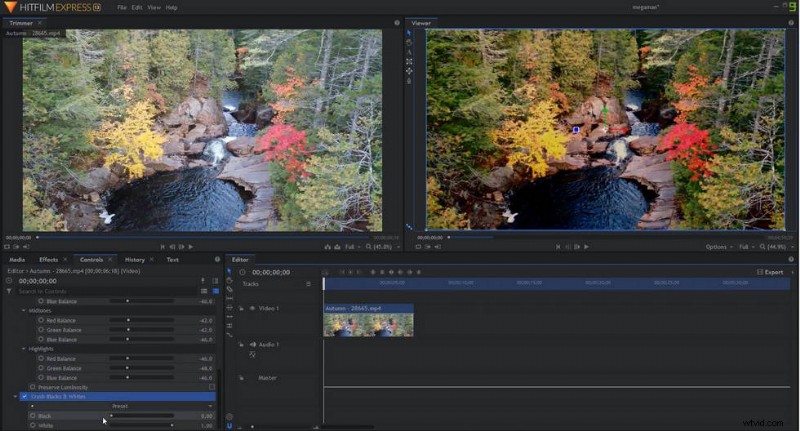Open the Trimmer Full resolution dropdown
800x431 pixels.
(352, 247)
